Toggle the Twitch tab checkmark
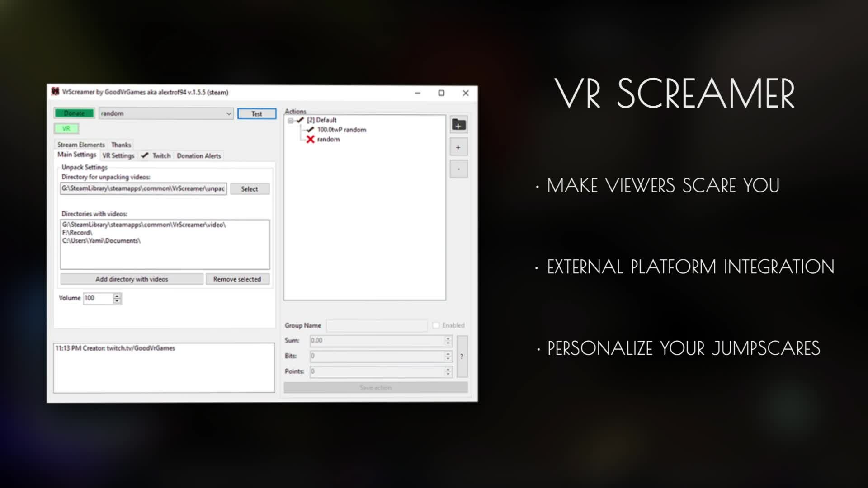The width and height of the screenshot is (868, 488). (x=145, y=155)
